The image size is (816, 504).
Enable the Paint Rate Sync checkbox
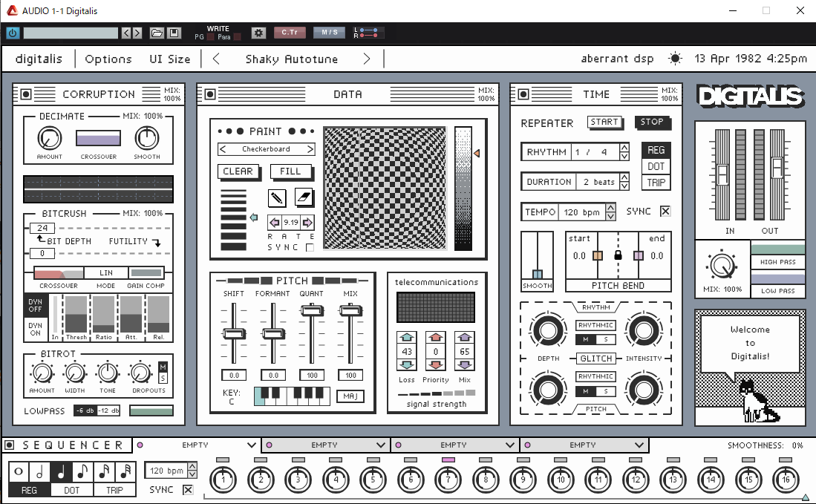click(x=310, y=248)
